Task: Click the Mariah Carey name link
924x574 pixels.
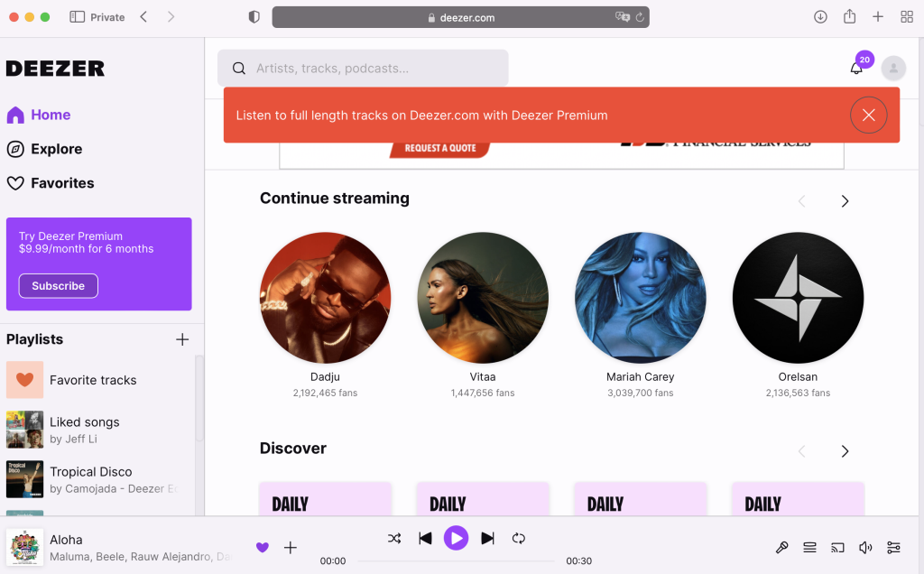Action: coord(641,377)
